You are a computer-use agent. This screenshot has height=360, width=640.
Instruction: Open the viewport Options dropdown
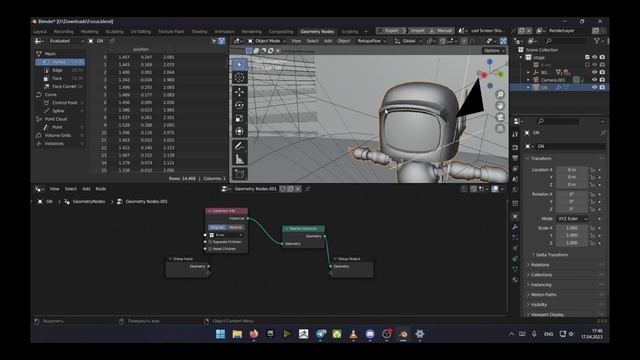point(494,51)
